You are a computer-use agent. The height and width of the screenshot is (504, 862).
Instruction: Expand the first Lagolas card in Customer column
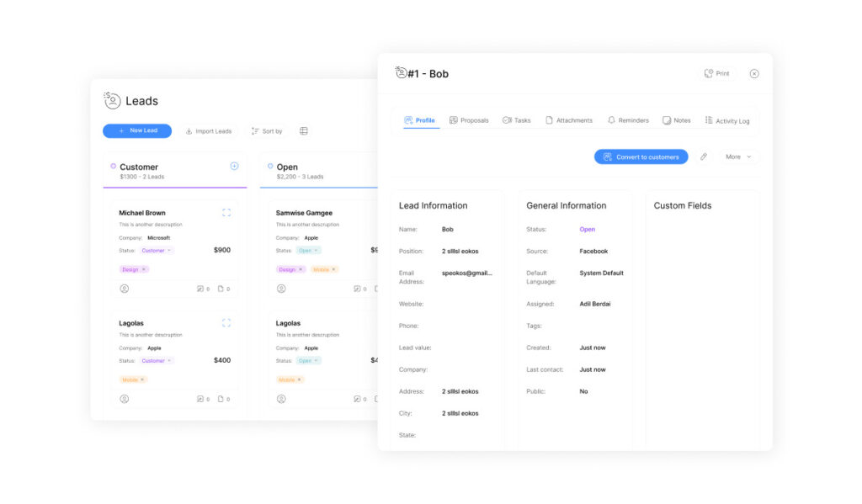coord(226,323)
